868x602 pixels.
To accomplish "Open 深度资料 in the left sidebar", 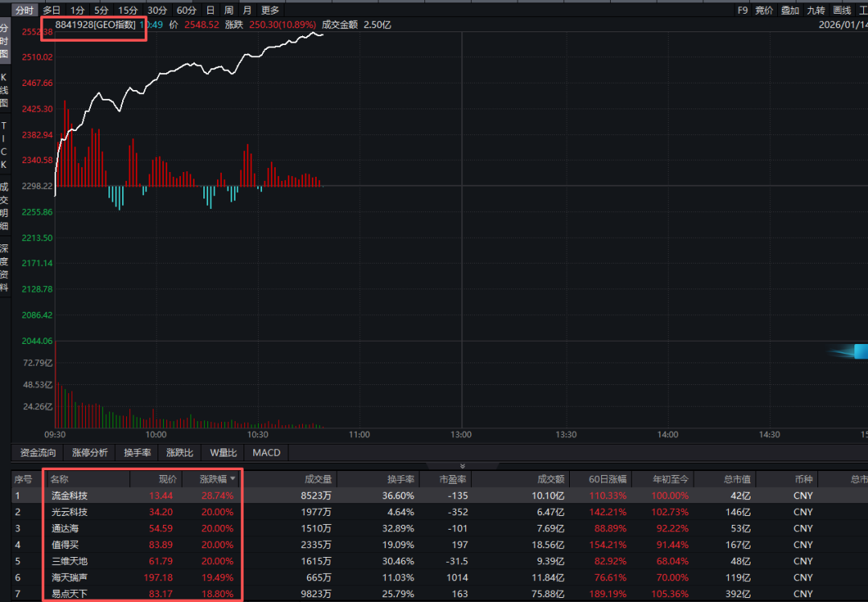I will (5, 268).
